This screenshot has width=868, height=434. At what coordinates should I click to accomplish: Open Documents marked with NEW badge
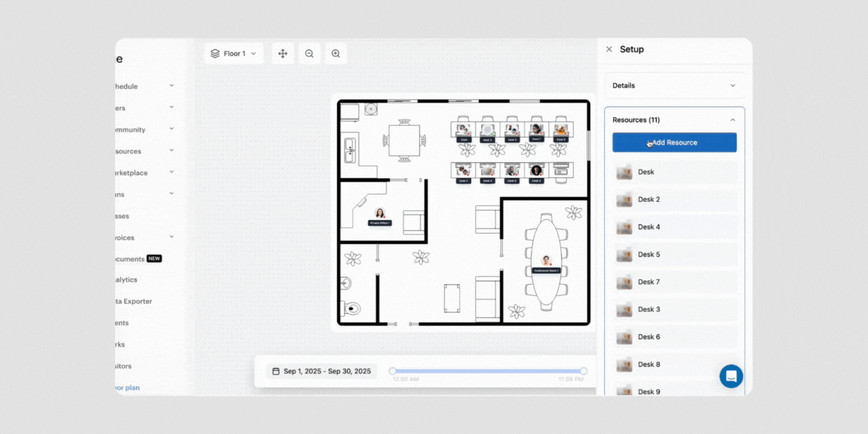pyautogui.click(x=135, y=258)
